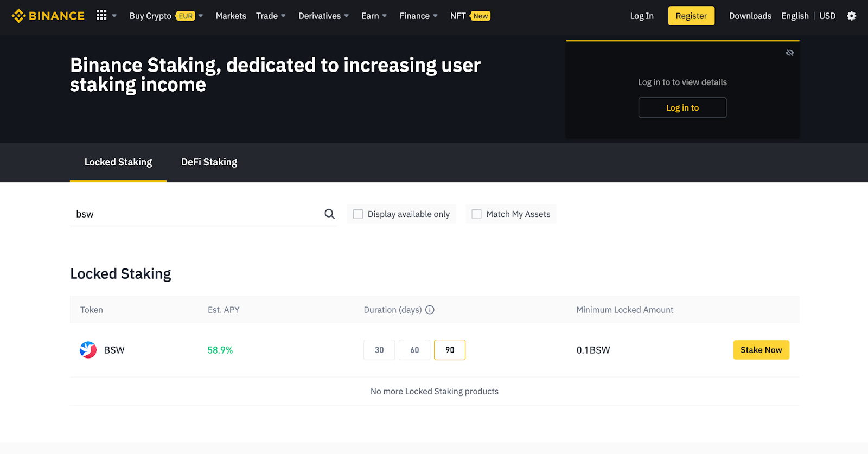Open the apps grid menu icon

tap(101, 15)
